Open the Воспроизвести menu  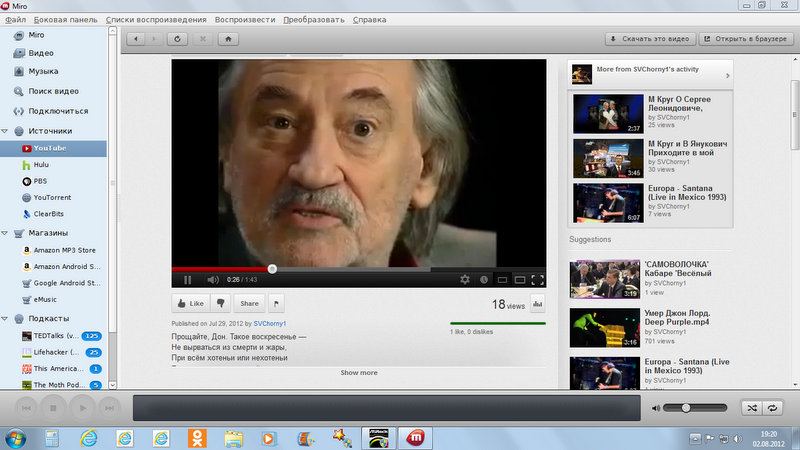point(245,19)
